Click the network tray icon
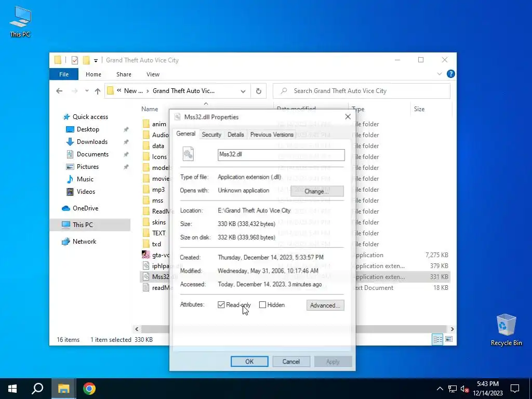 (x=453, y=389)
